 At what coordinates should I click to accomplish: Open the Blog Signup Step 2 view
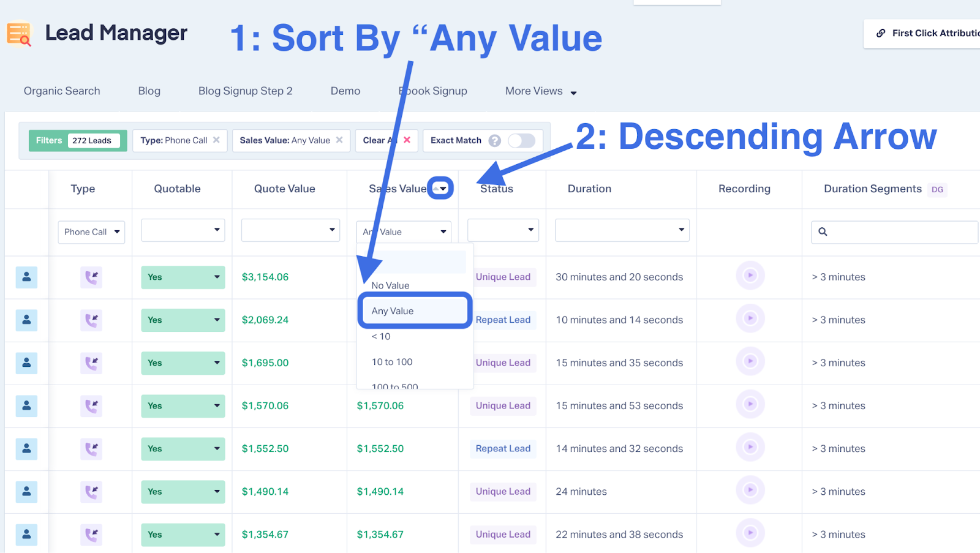point(246,91)
